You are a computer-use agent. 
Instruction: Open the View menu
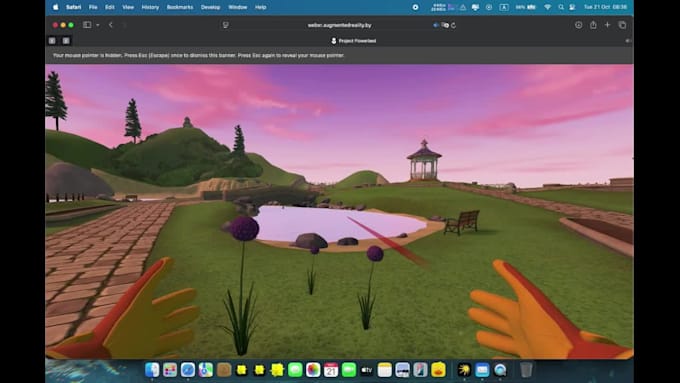tap(128, 7)
